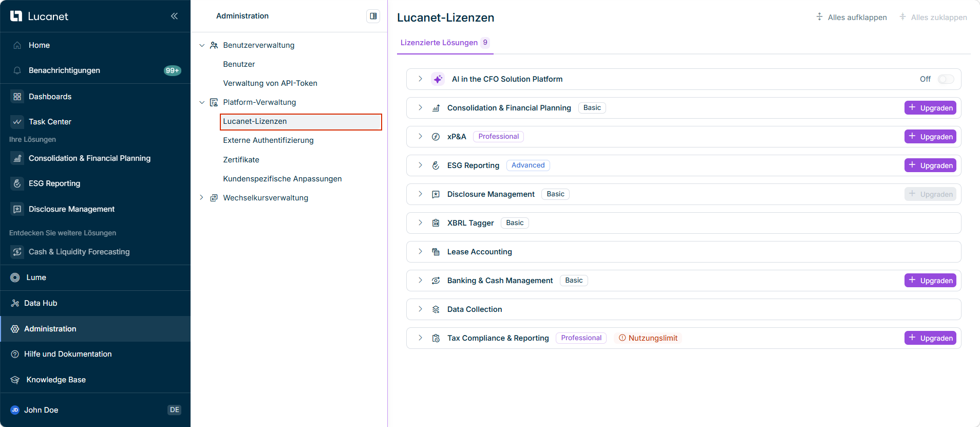
Task: Expand the xP&A license row
Action: 420,137
